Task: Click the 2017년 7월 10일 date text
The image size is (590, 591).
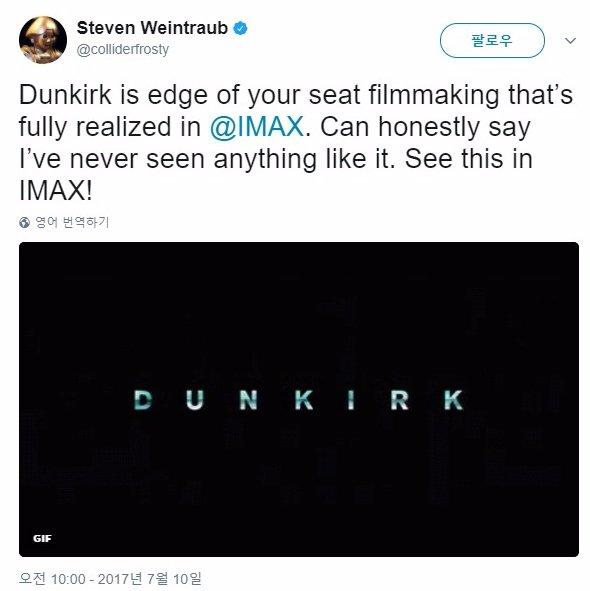Action: coord(150,579)
